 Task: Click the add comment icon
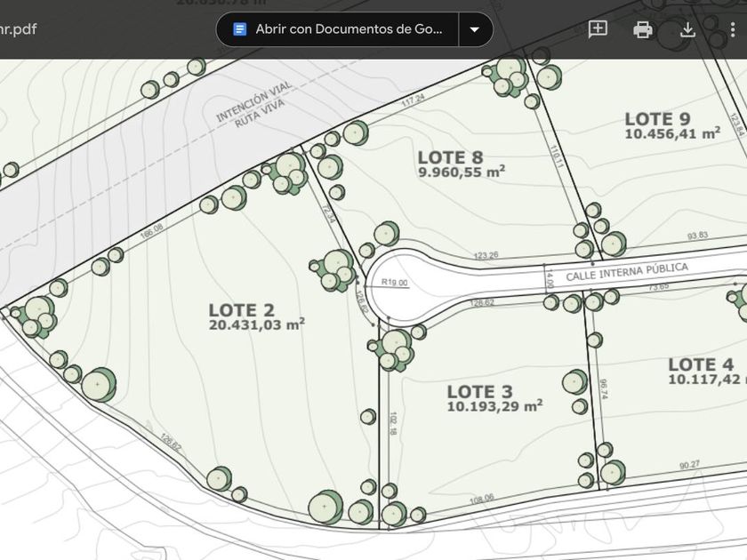598,29
